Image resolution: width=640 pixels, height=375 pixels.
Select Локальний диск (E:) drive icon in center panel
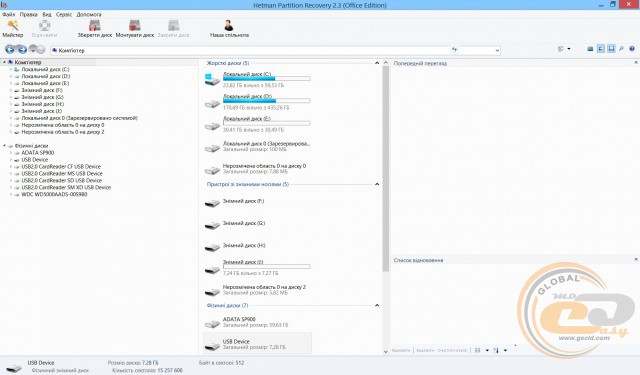click(212, 126)
